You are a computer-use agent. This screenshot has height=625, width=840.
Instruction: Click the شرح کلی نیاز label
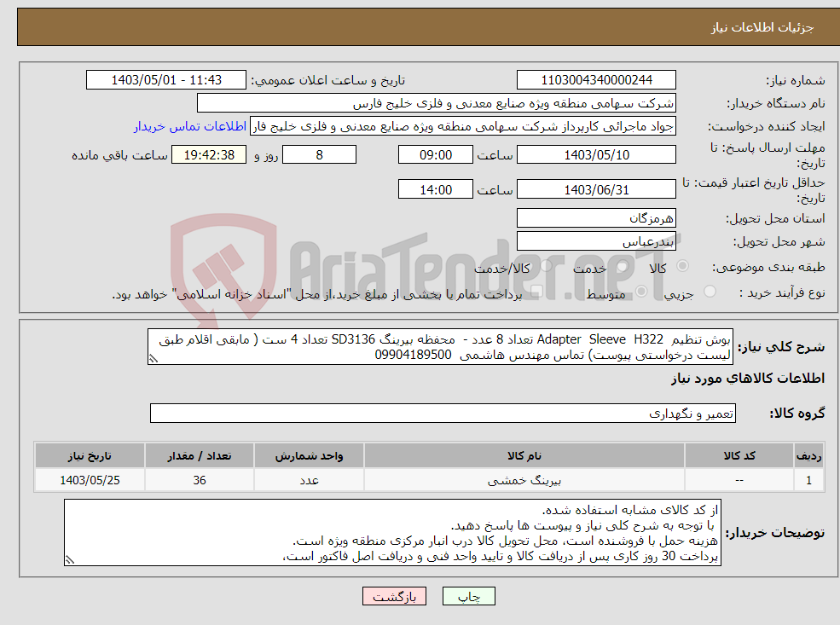tap(781, 347)
